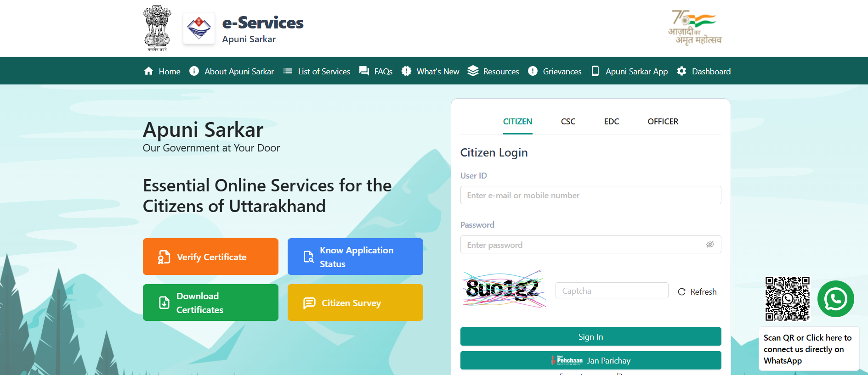This screenshot has width=868, height=375.
Task: Click the Meri Pehchaan logo
Action: point(567,360)
